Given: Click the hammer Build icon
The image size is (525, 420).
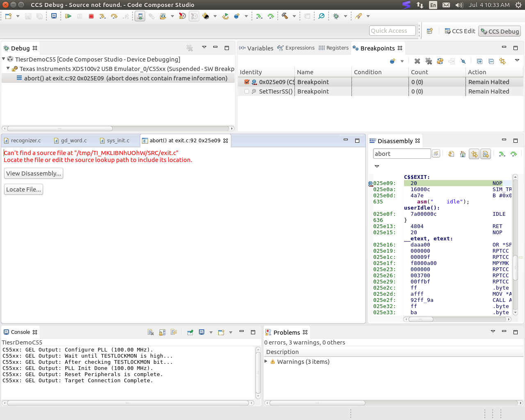Looking at the screenshot, I should [285, 16].
